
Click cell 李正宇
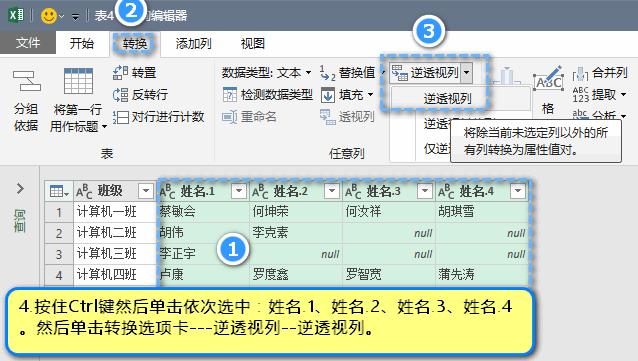203,254
